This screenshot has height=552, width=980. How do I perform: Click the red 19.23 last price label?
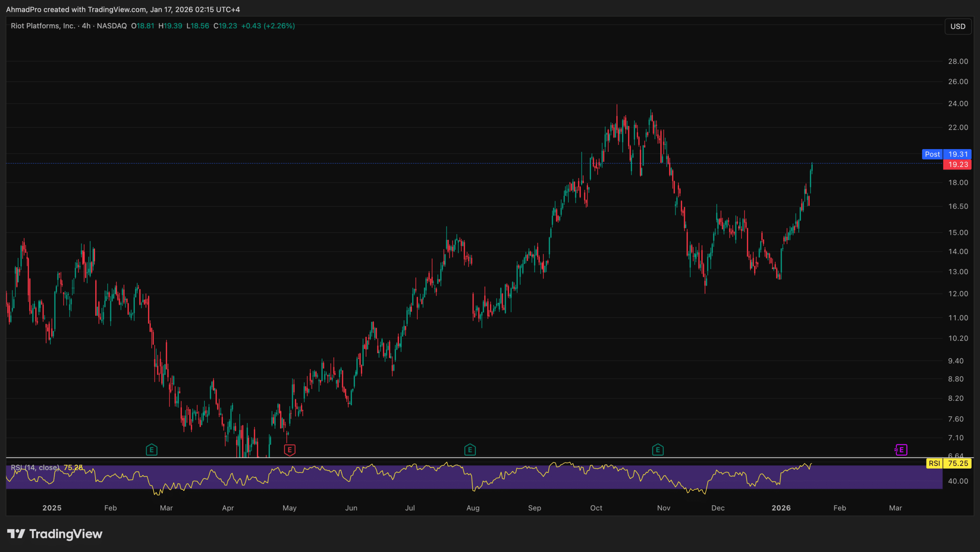point(957,164)
